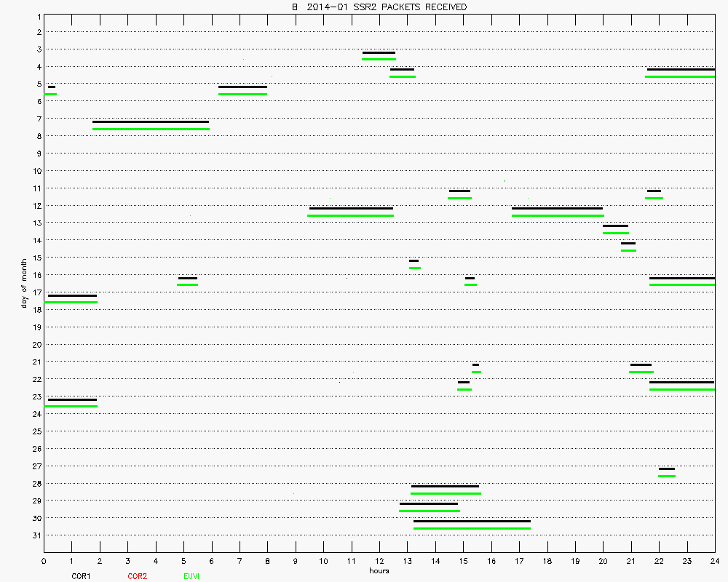Click the hour 12 tick label on x-axis

[379, 562]
